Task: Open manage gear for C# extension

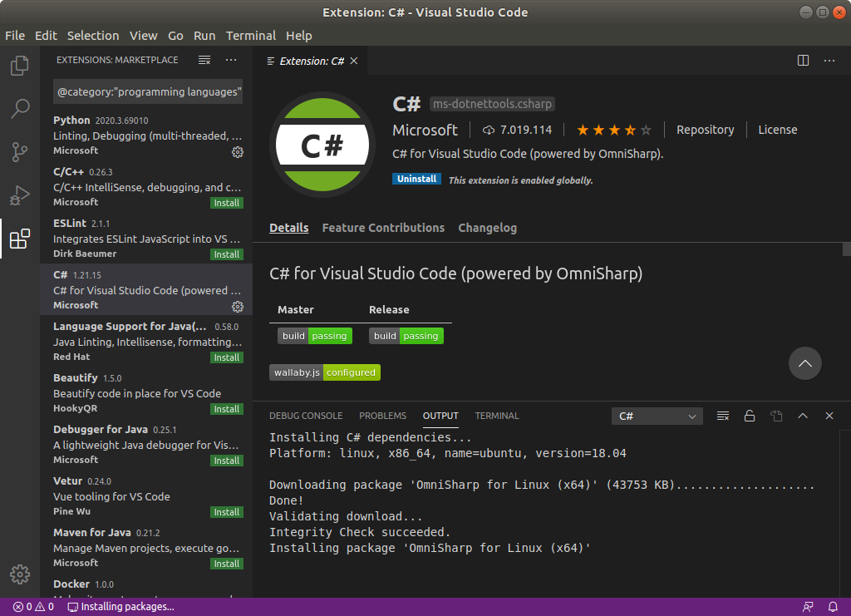Action: (x=238, y=307)
